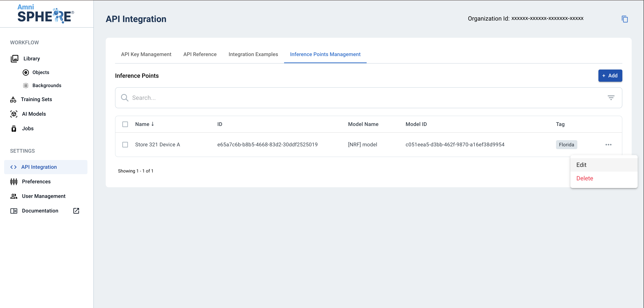Sort by Name column arrow
This screenshot has height=308, width=644.
click(152, 124)
